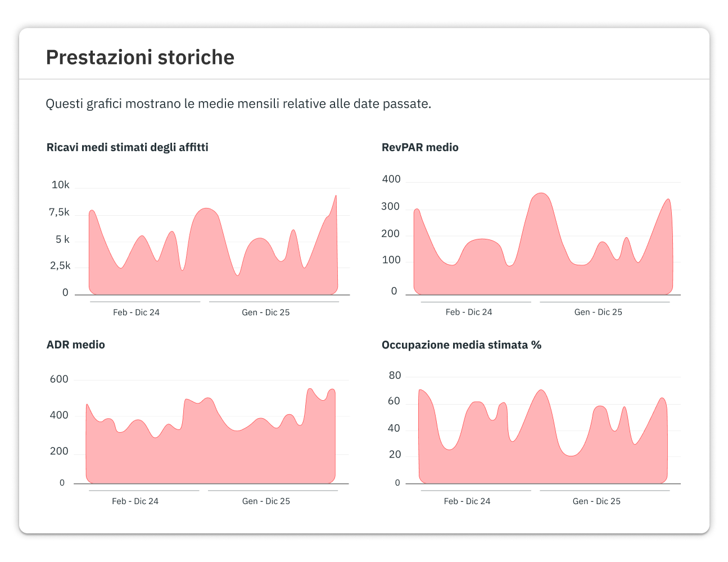Click the RevPAR medio chart title
The height and width of the screenshot is (562, 728).
pos(420,147)
